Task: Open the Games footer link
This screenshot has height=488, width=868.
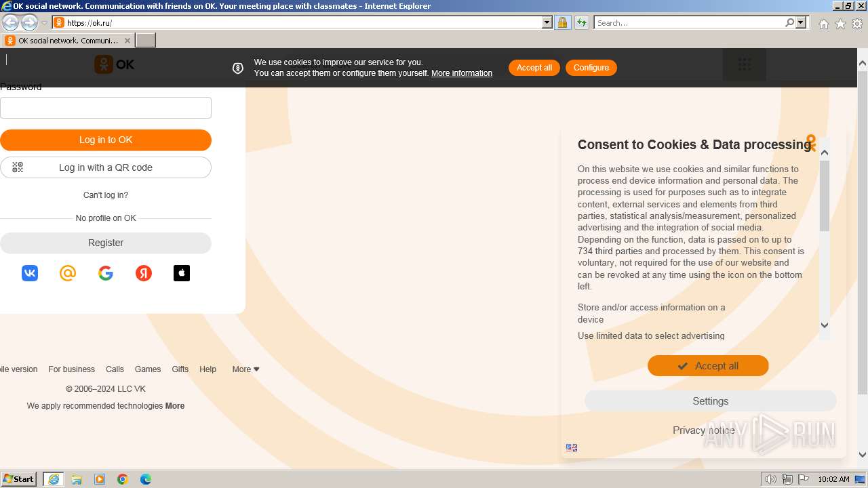Action: click(148, 369)
